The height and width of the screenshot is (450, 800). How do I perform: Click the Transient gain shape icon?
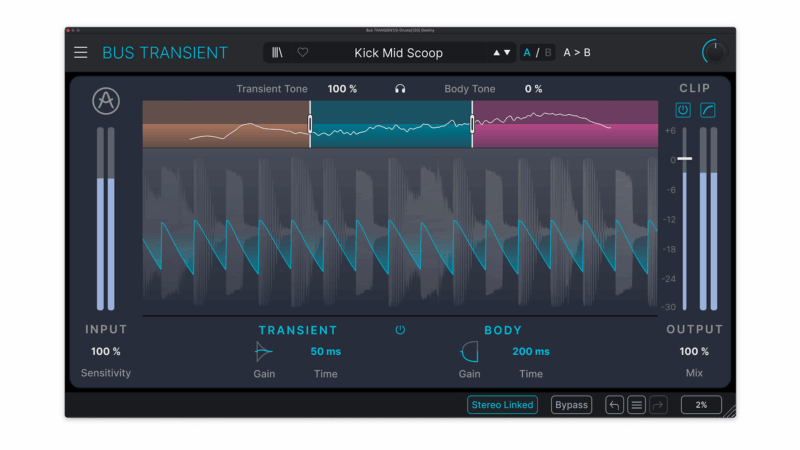264,351
